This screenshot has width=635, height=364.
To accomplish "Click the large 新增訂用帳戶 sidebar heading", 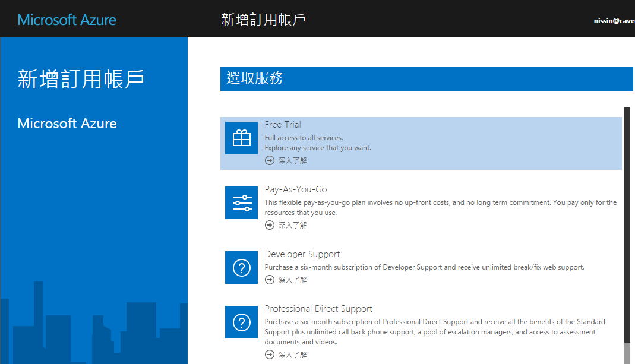I will click(81, 79).
